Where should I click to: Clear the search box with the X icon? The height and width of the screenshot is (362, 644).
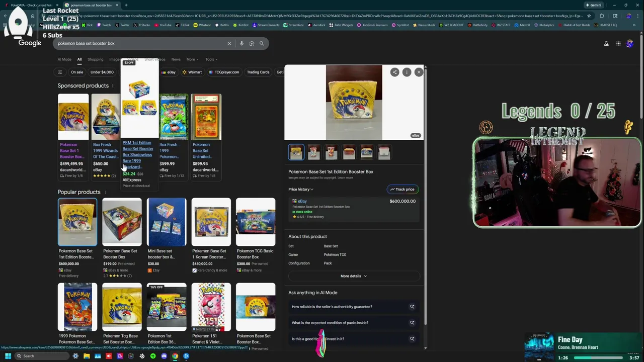pyautogui.click(x=229, y=43)
